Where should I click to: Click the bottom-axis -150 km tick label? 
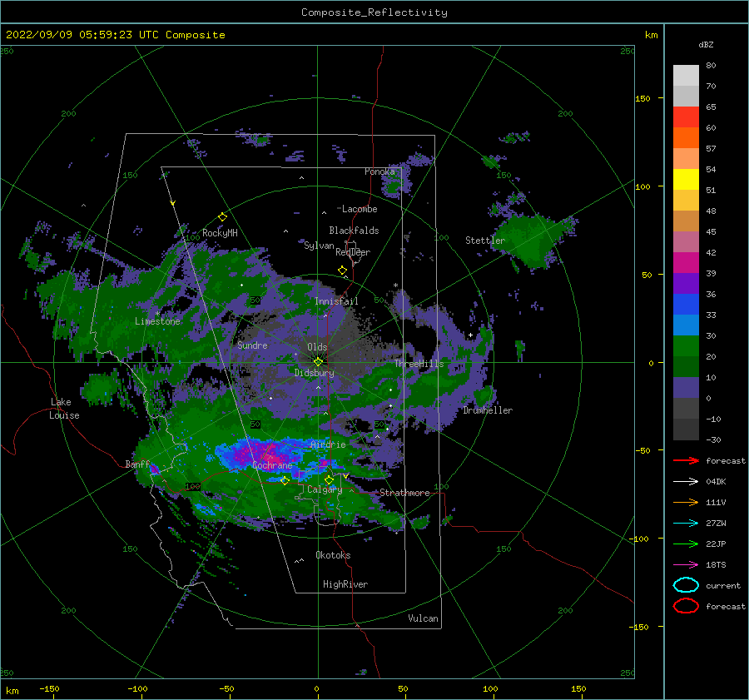49,688
